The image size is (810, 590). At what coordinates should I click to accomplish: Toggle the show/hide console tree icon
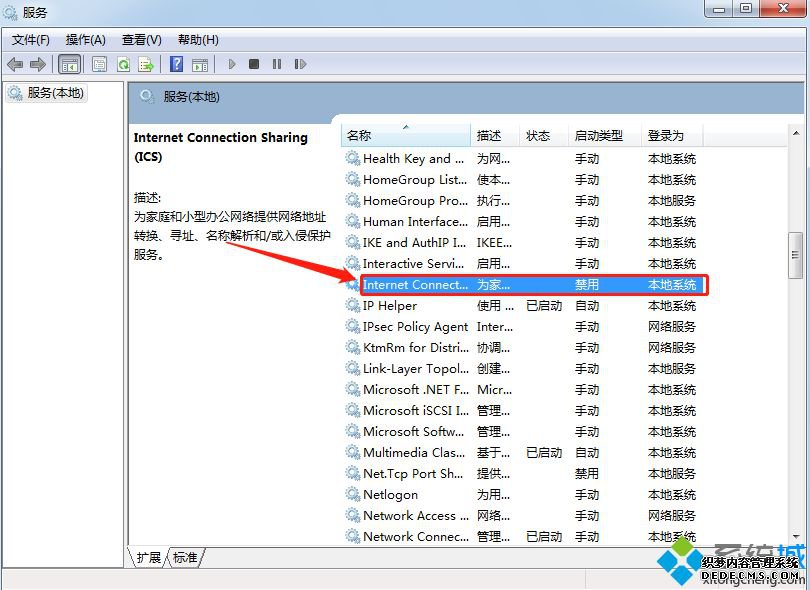[70, 65]
